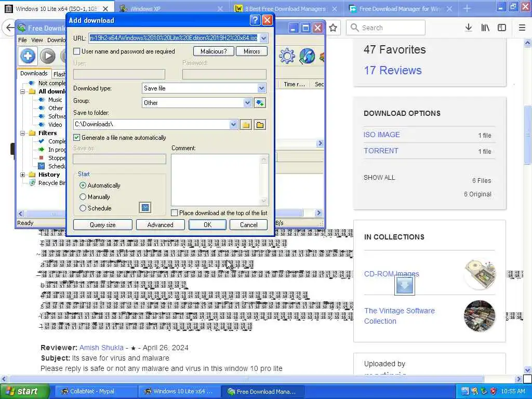The width and height of the screenshot is (532, 399).
Task: Open the Group dropdown
Action: [248, 103]
